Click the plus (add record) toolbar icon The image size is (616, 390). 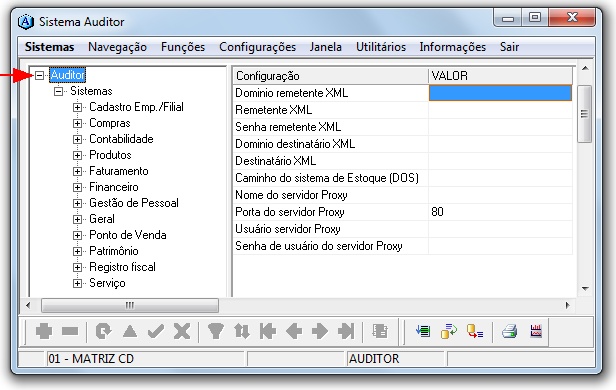[x=44, y=331]
